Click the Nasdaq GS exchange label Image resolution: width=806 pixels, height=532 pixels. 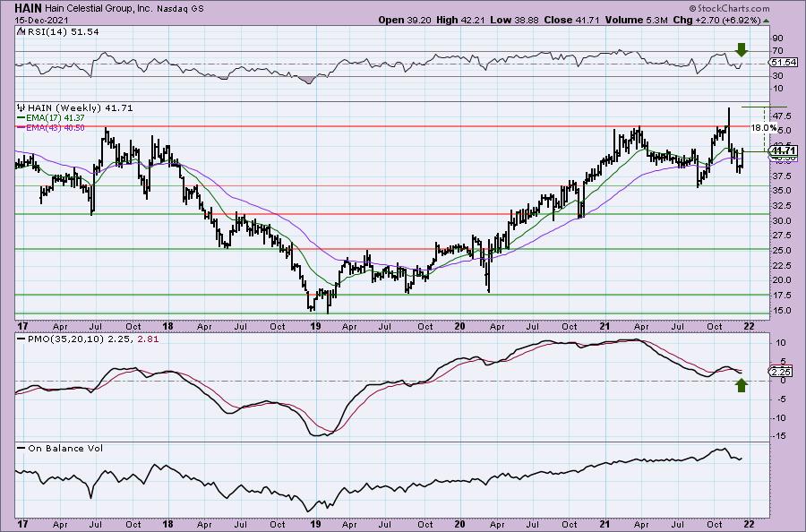182,9
